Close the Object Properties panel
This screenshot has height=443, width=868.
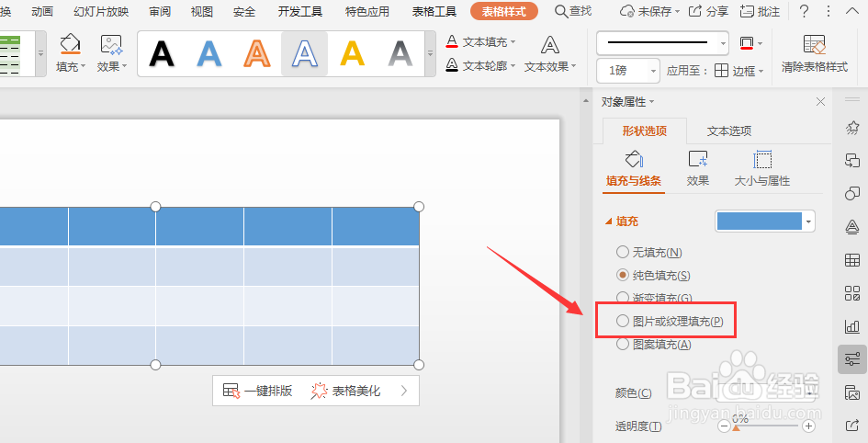[x=820, y=101]
